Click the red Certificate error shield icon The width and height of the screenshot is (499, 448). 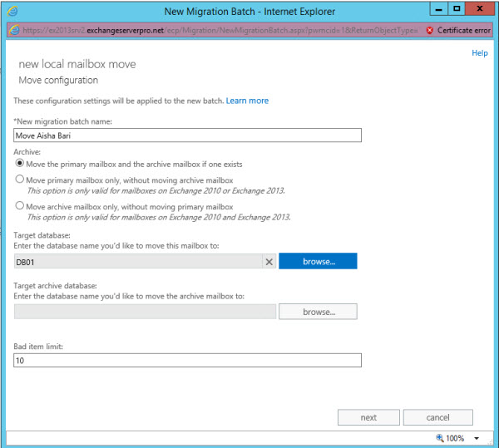click(429, 30)
